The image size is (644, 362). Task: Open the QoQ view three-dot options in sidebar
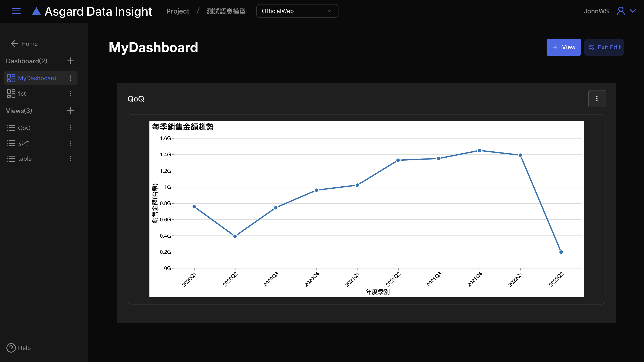click(x=70, y=128)
